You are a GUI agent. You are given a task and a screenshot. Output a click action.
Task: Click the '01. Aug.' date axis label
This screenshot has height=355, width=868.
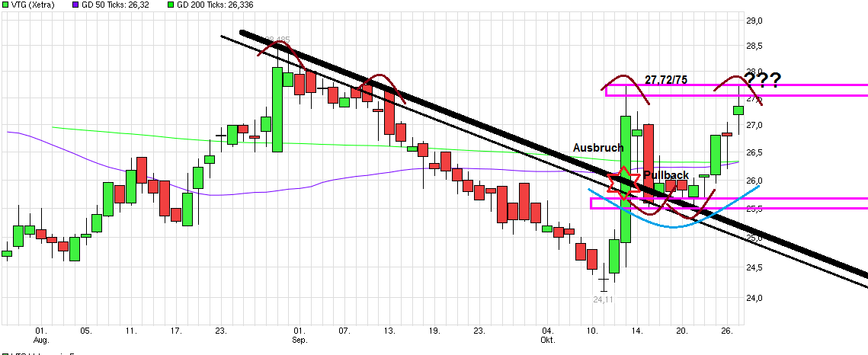point(41,334)
